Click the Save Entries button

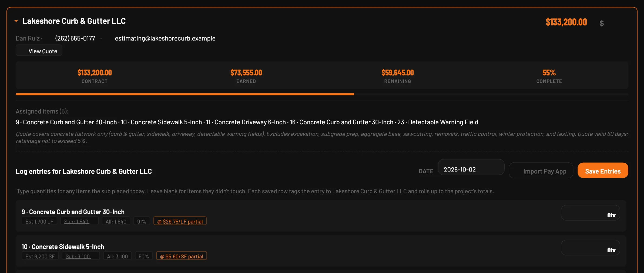[x=603, y=170]
